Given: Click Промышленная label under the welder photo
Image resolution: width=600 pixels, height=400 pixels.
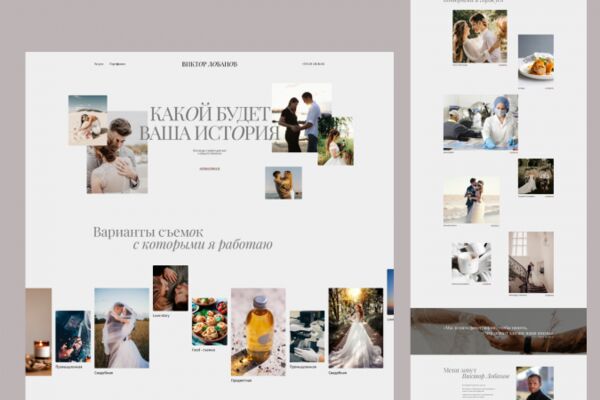Looking at the screenshot, I should pyautogui.click(x=69, y=367).
